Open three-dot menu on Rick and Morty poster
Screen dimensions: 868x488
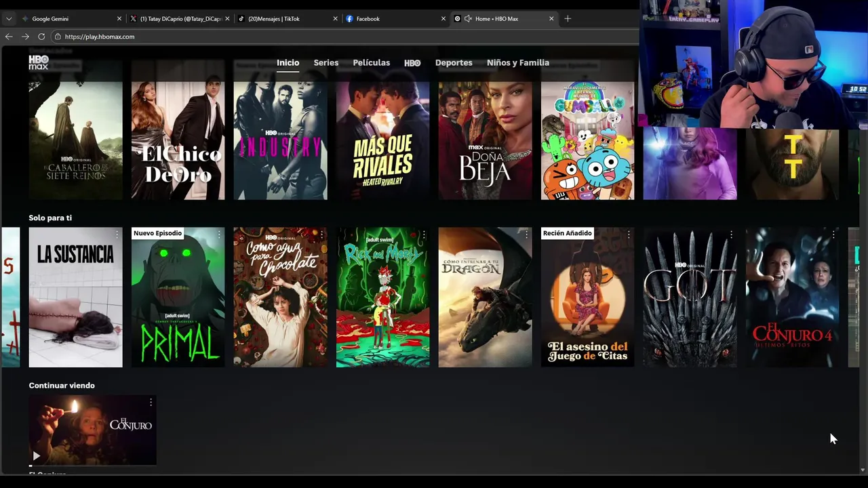tap(424, 235)
